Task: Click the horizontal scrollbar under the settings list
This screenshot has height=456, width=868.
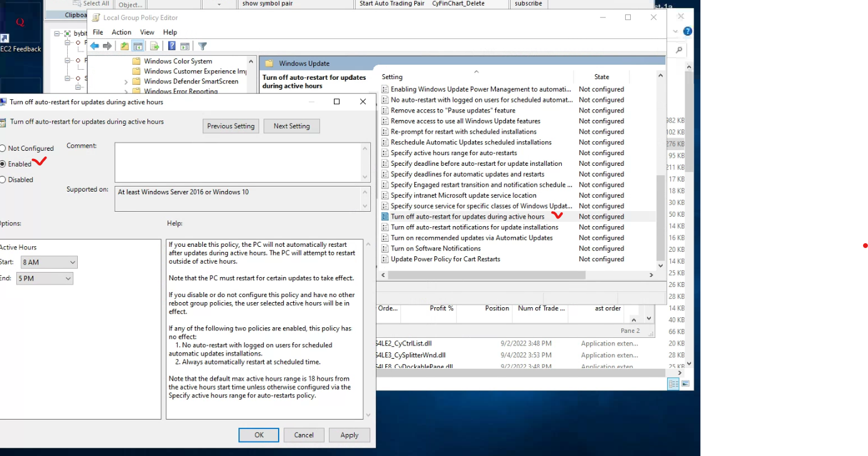Action: [486, 275]
